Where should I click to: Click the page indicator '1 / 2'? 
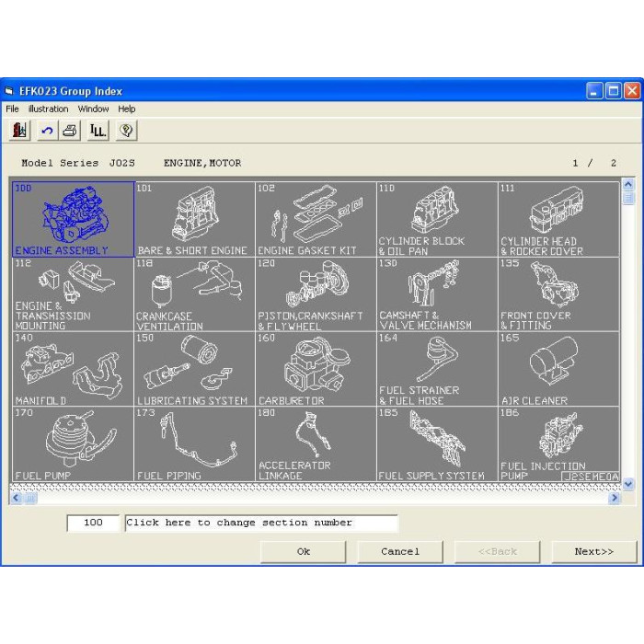(594, 163)
